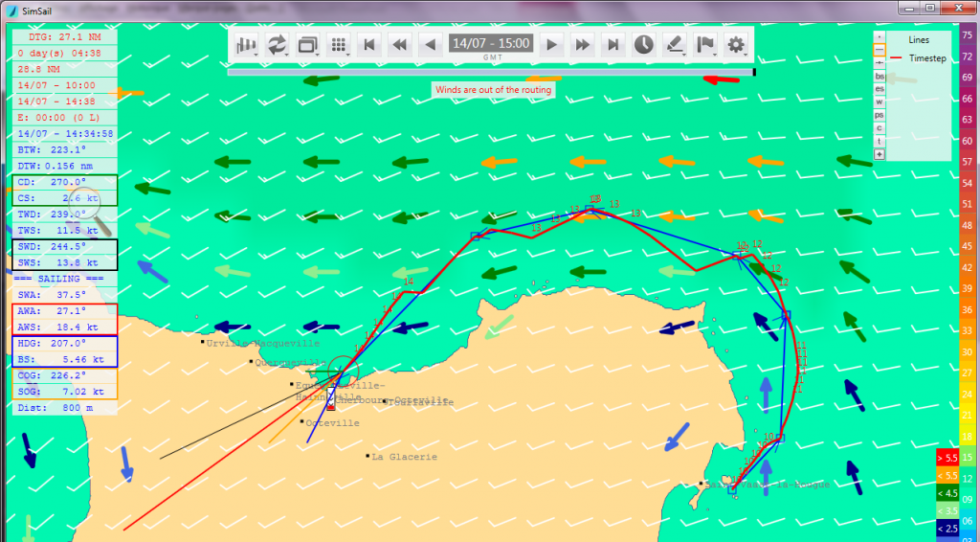The height and width of the screenshot is (542, 980).
Task: Click the '14/07 - 10:00' start time row
Action: click(x=65, y=85)
